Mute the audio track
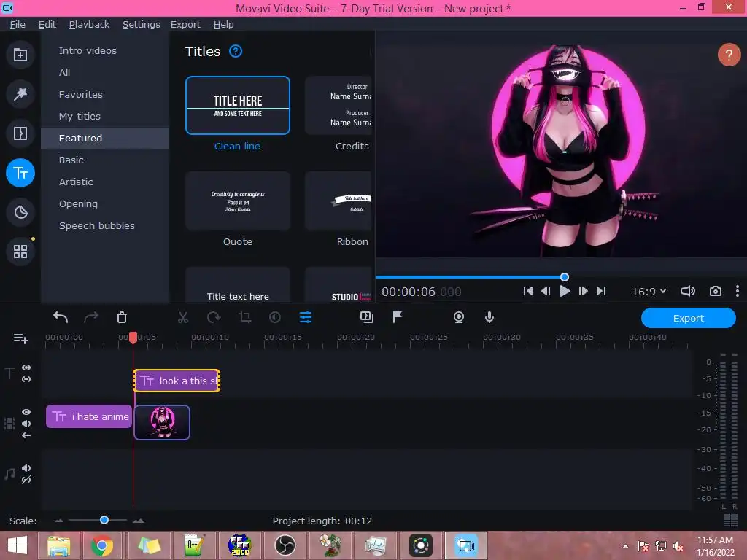The image size is (747, 560). [26, 468]
